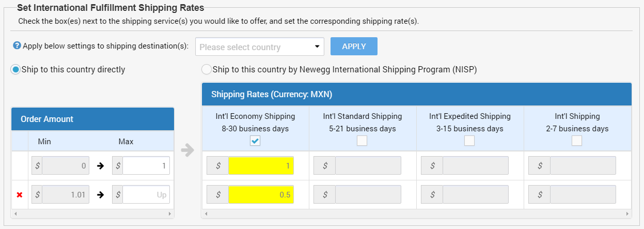Open the Please select country dropdown
644x229 pixels.
click(260, 47)
